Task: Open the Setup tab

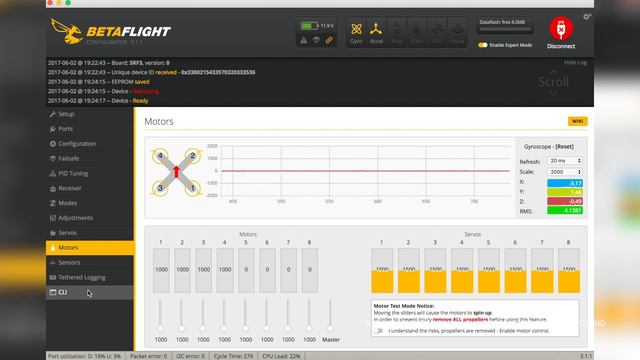Action: tap(90, 114)
